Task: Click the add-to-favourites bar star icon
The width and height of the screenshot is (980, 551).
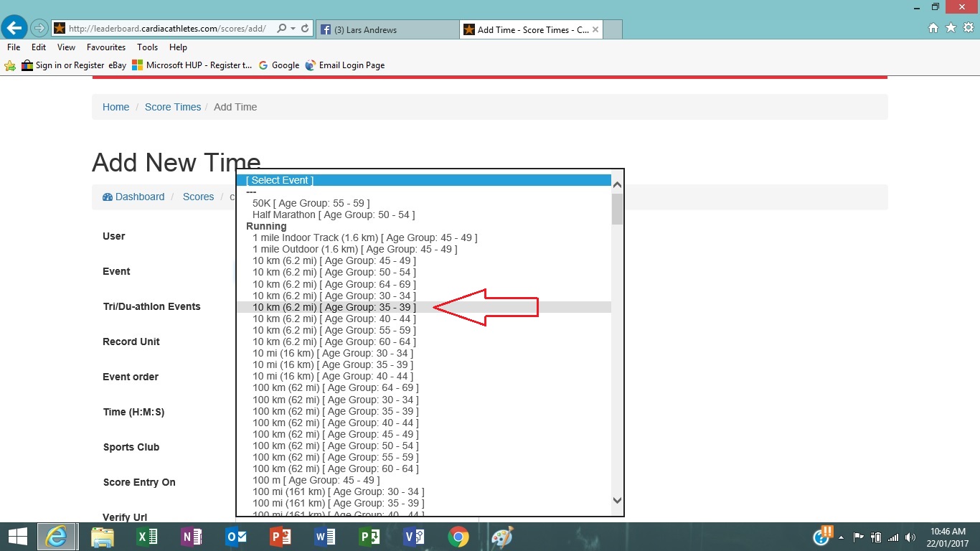Action: click(10, 65)
